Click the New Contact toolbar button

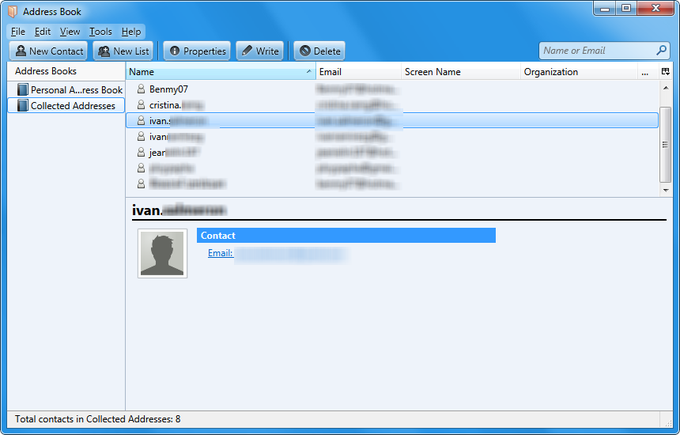48,51
